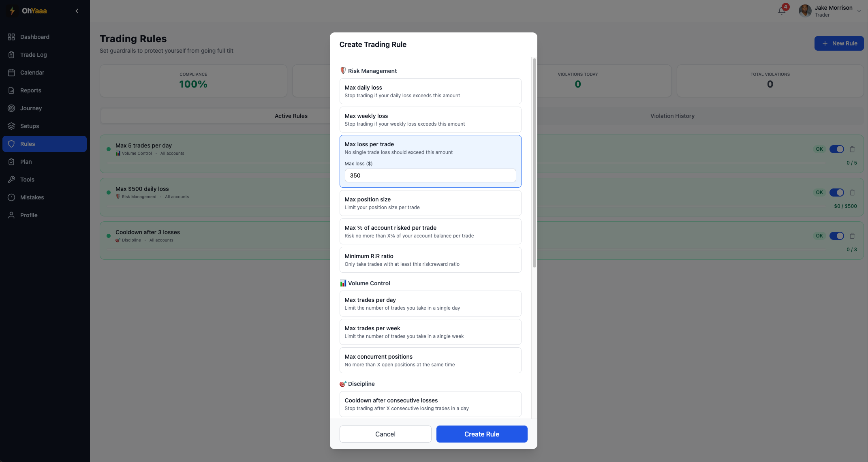
Task: Click the Max loss amount field showing 350
Action: [x=430, y=175]
